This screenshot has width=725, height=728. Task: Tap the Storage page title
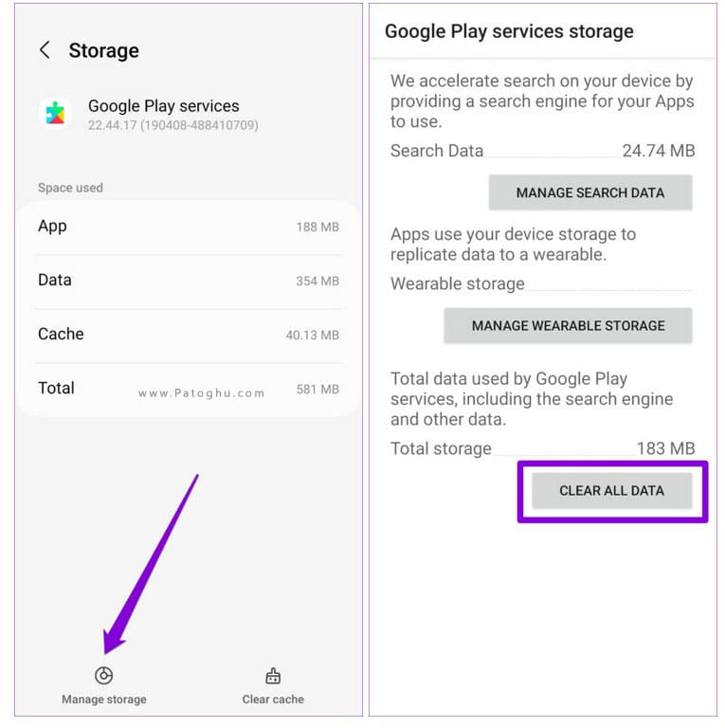click(104, 50)
